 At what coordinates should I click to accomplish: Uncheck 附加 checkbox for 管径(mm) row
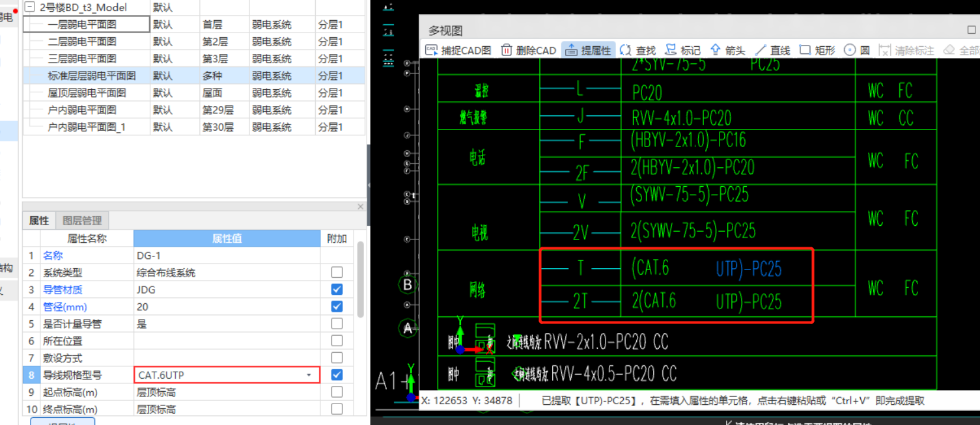337,307
